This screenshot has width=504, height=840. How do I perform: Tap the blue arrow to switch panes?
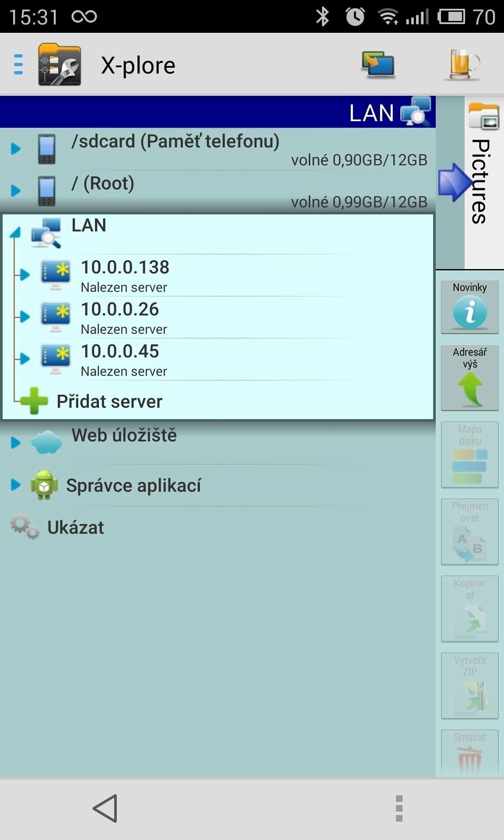click(453, 182)
